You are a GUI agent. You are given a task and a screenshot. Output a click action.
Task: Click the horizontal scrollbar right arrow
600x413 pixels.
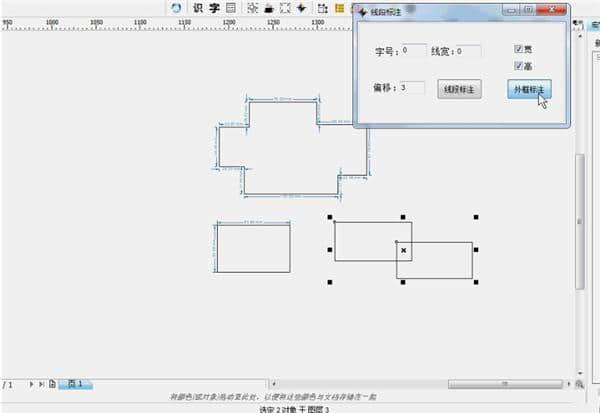coord(569,384)
